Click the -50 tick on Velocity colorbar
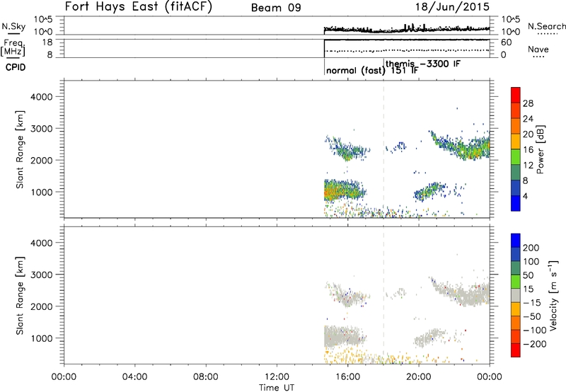 (531, 316)
